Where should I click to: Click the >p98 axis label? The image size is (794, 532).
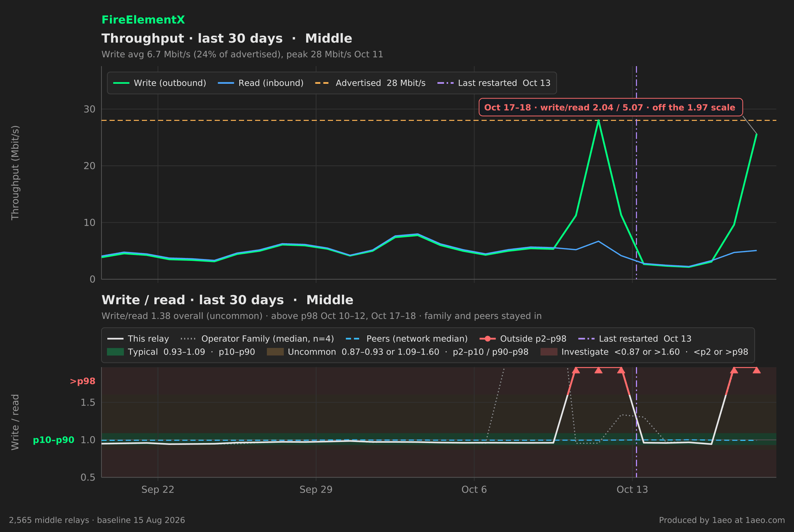coord(83,381)
